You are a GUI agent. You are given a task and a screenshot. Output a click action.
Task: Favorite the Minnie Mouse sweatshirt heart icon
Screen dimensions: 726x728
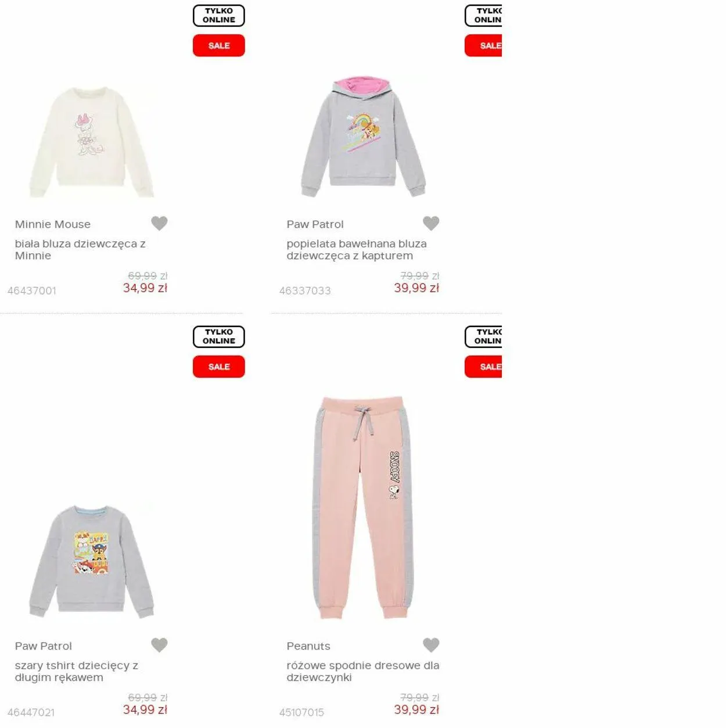click(x=159, y=223)
